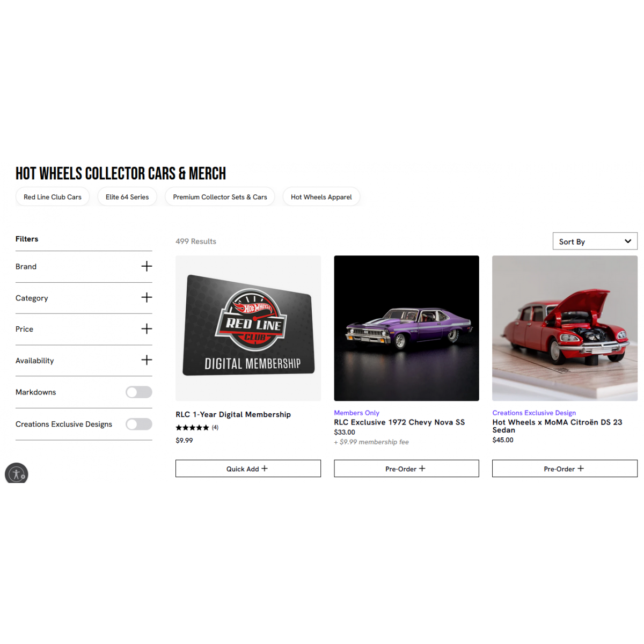Quick Add the RLC Digital Membership
This screenshot has width=644, height=644.
tap(248, 469)
